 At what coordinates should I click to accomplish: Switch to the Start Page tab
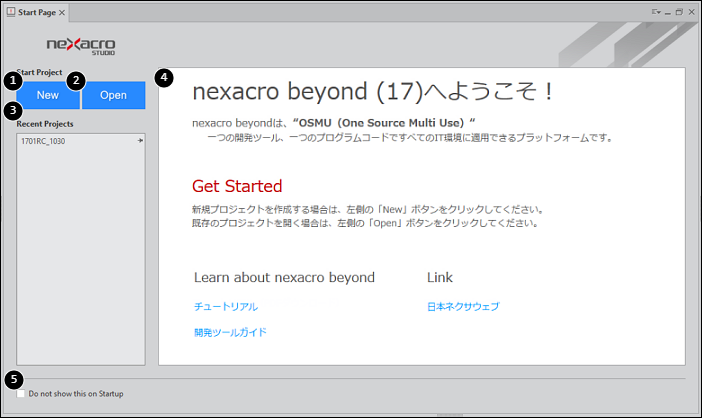[36, 12]
